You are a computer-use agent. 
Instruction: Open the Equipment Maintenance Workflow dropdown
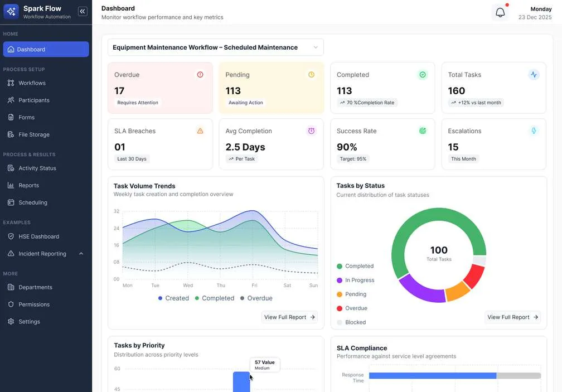pyautogui.click(x=215, y=47)
